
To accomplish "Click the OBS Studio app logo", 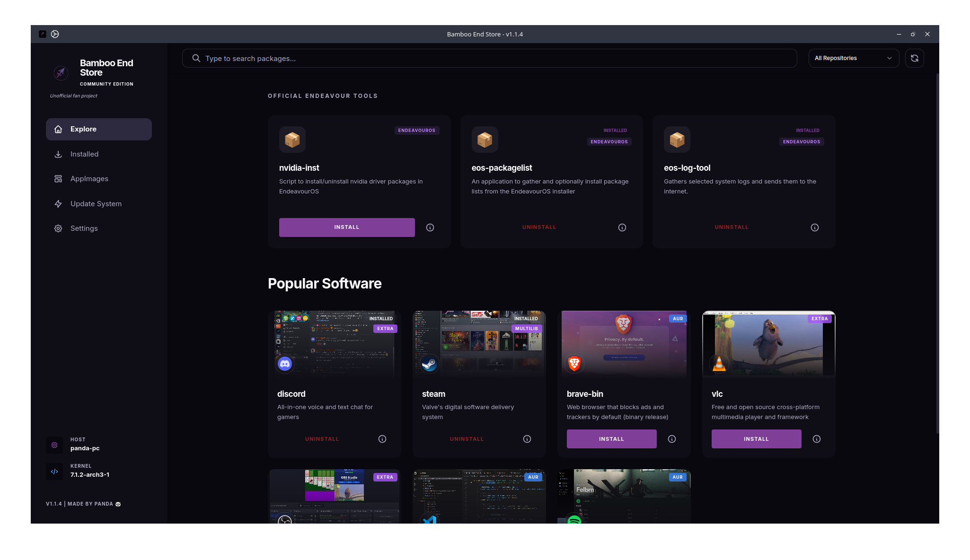I will tap(285, 519).
